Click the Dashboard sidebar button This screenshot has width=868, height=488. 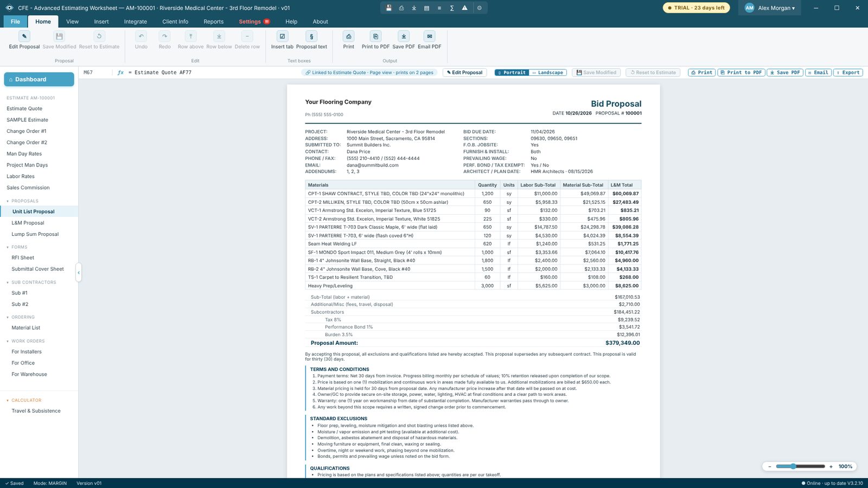[x=39, y=79]
